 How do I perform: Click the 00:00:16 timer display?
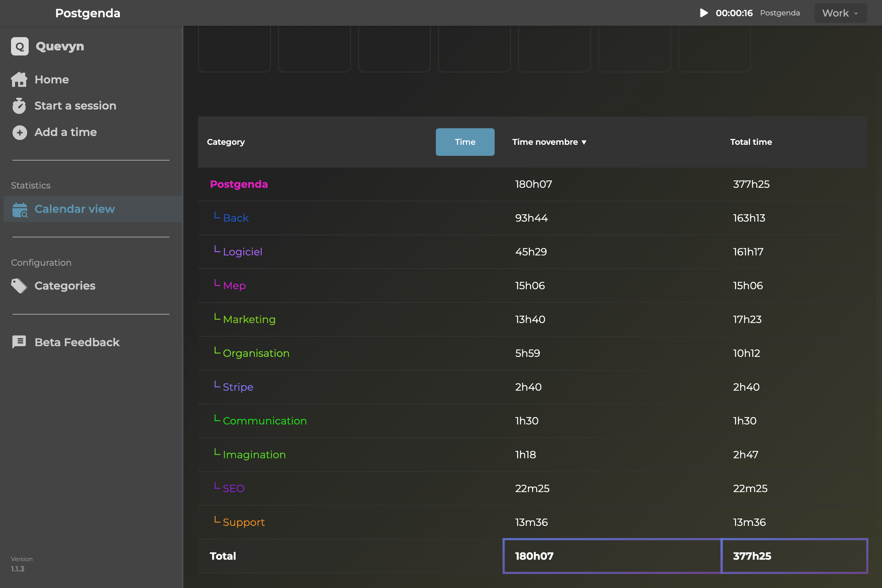pos(734,13)
